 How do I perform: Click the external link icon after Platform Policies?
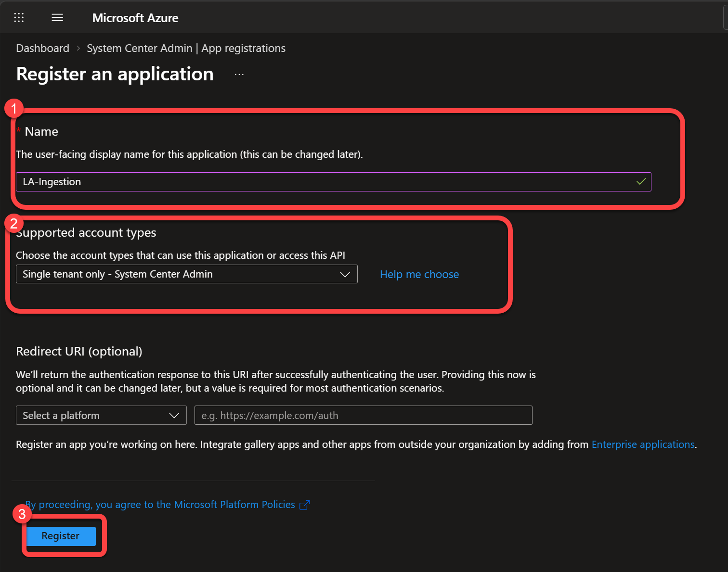tap(304, 505)
